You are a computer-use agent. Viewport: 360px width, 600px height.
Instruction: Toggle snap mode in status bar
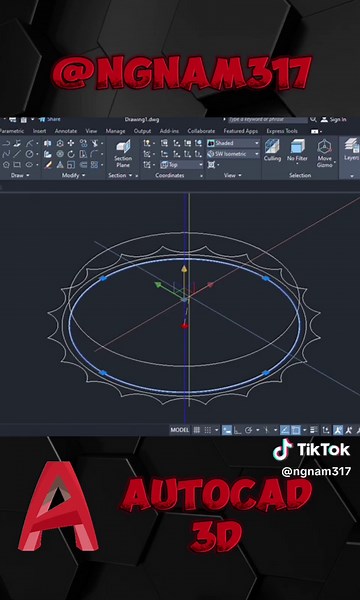(x=207, y=430)
